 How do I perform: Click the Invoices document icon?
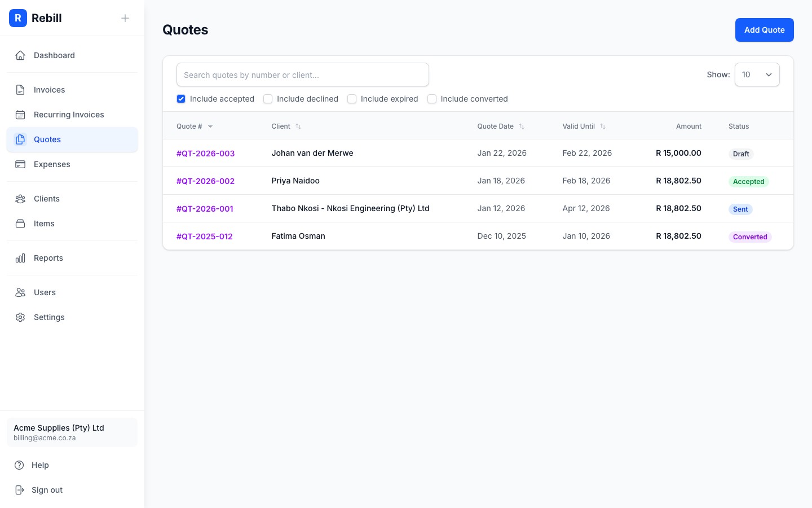[x=20, y=89]
